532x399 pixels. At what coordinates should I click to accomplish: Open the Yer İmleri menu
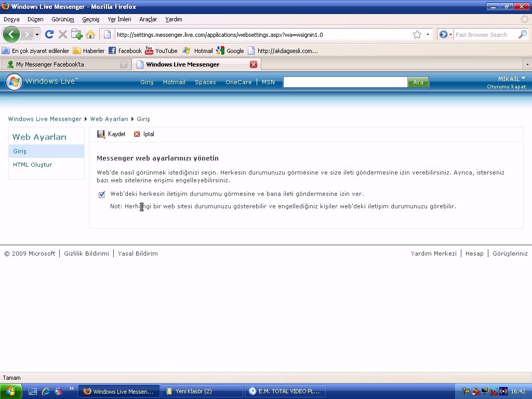click(x=119, y=19)
